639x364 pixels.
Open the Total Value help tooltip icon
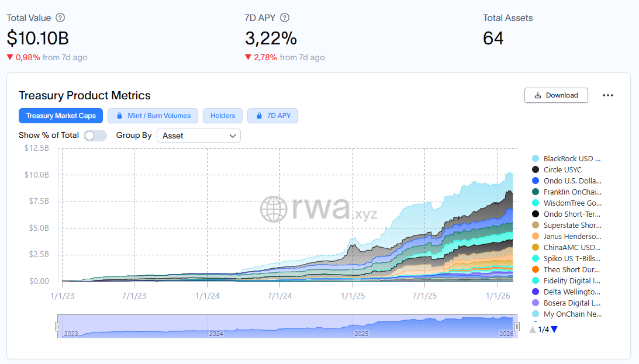click(x=60, y=18)
